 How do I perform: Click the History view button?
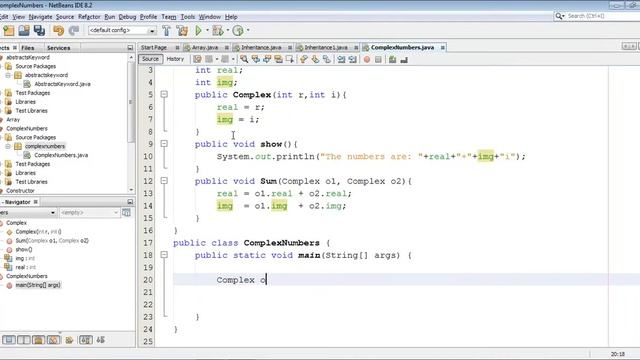pyautogui.click(x=176, y=59)
